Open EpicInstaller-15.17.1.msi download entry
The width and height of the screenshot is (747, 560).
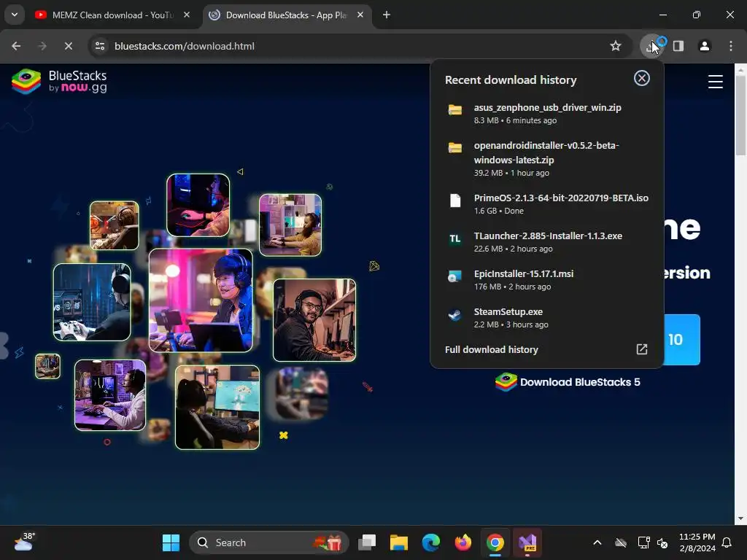547,280
